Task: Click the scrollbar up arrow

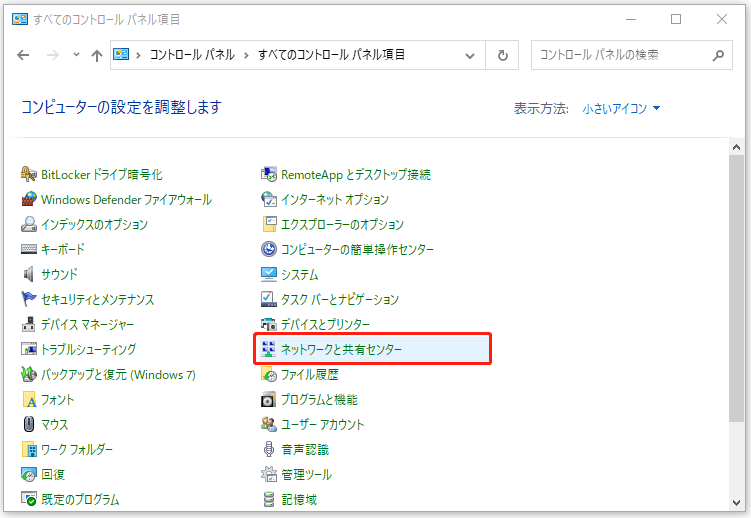Action: coord(737,147)
